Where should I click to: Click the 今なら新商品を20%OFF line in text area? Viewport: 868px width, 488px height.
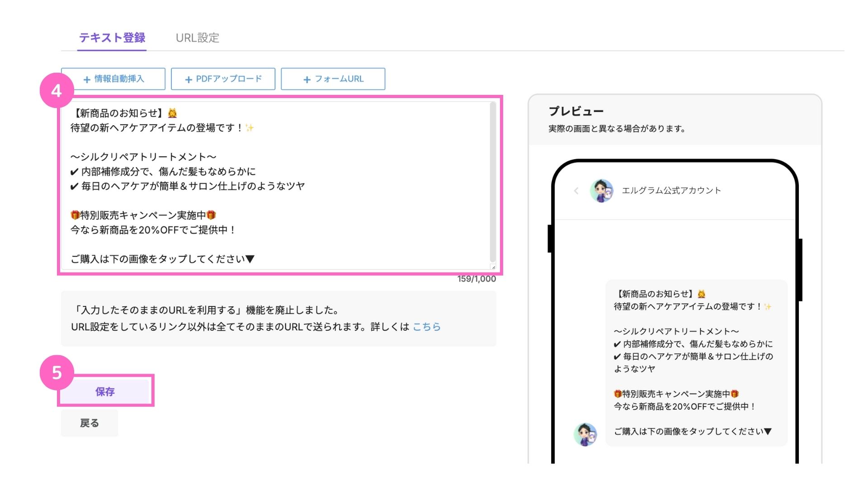point(153,230)
